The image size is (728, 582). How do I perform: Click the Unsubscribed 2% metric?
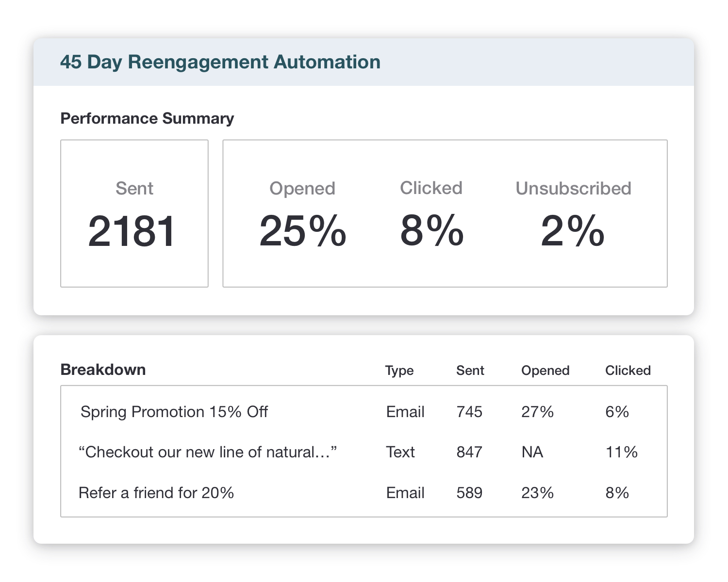(573, 216)
